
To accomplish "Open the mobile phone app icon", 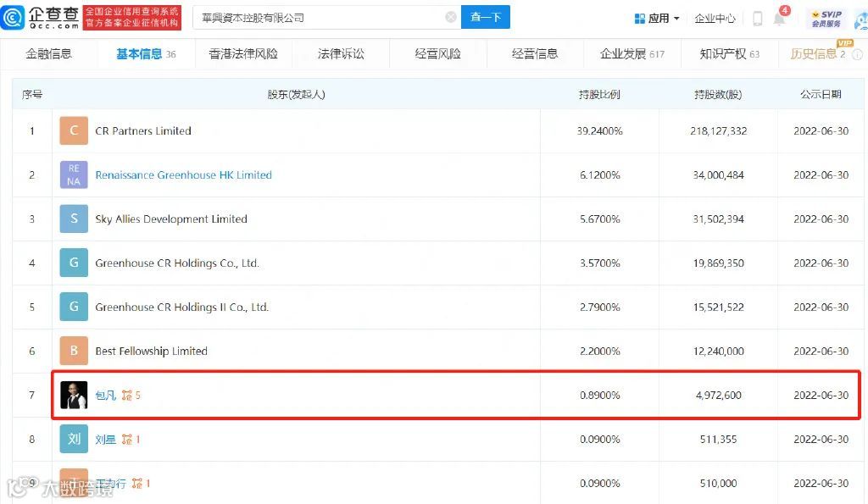I will [x=757, y=19].
